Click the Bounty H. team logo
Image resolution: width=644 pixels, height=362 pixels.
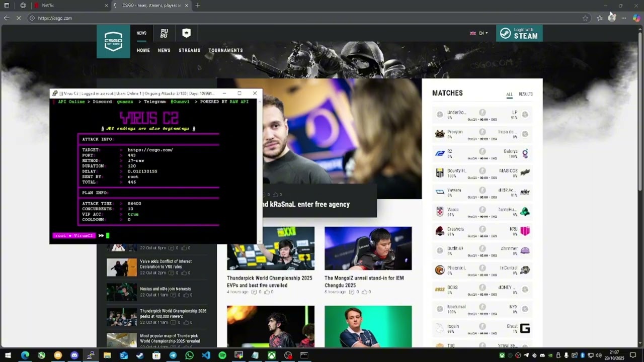pos(440,173)
